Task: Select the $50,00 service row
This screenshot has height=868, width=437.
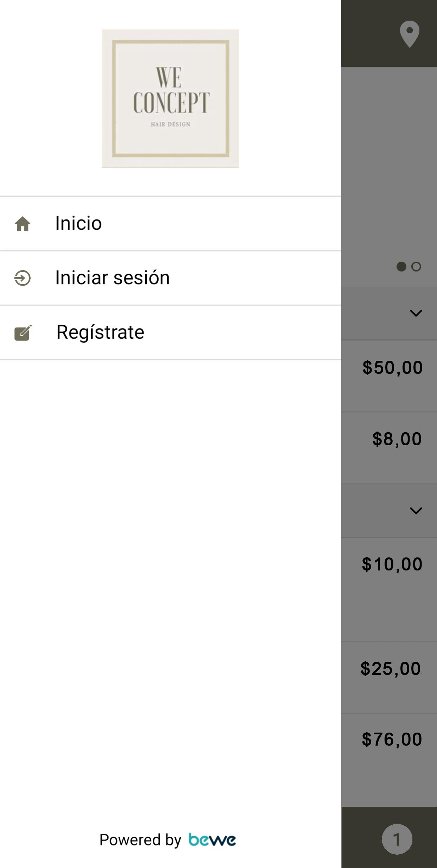Action: (389, 376)
